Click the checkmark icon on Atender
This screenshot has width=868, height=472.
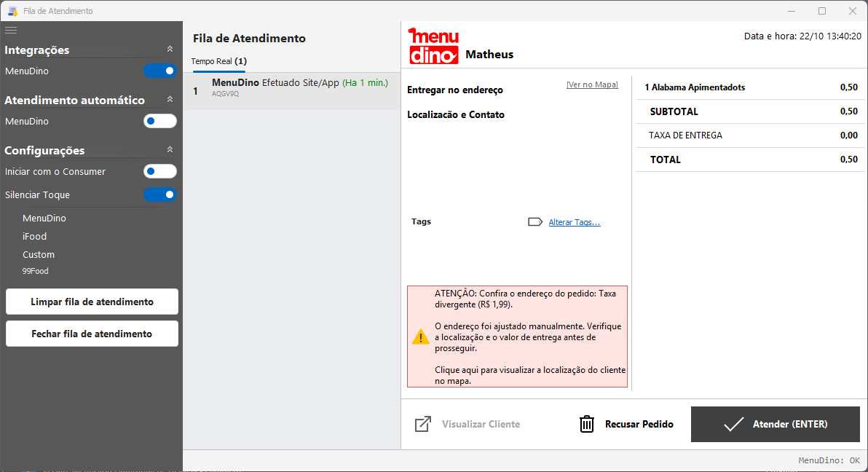coord(733,424)
